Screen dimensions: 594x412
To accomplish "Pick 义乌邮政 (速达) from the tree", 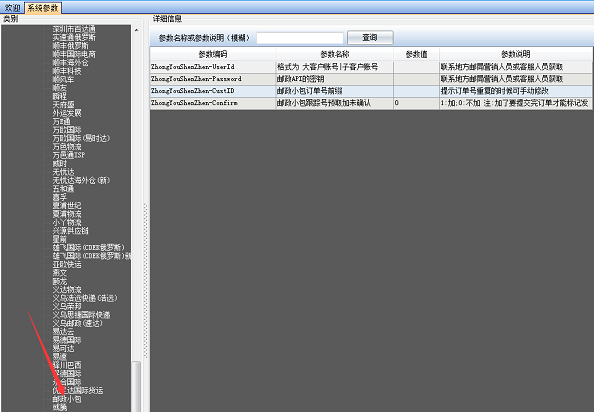I will coord(77,323).
